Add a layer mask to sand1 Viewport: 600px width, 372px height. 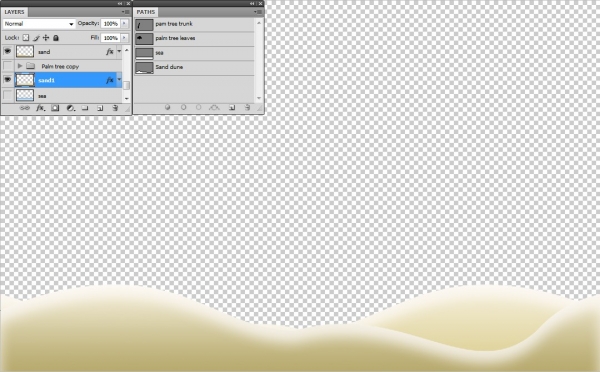55,108
